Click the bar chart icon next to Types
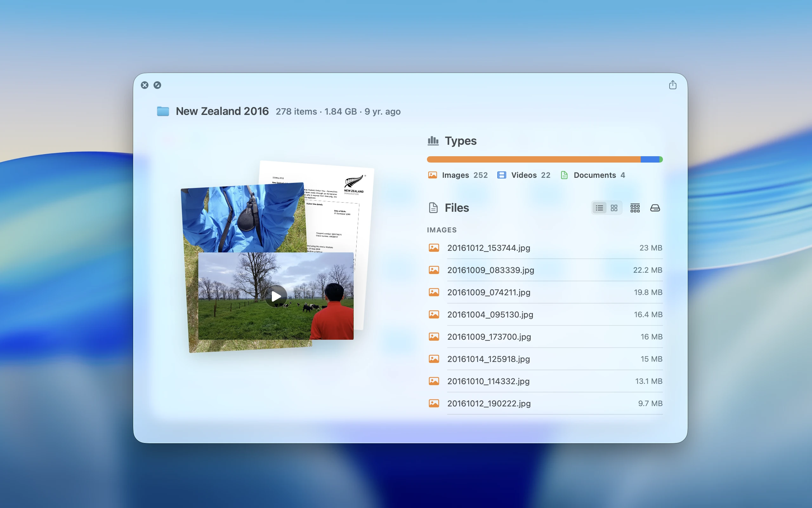This screenshot has height=508, width=812. click(x=433, y=141)
